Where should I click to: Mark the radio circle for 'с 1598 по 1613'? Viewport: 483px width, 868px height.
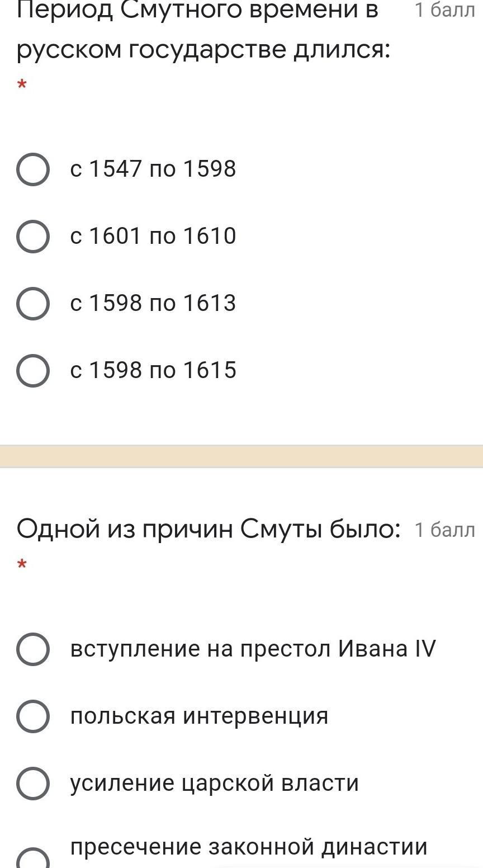pos(33,303)
